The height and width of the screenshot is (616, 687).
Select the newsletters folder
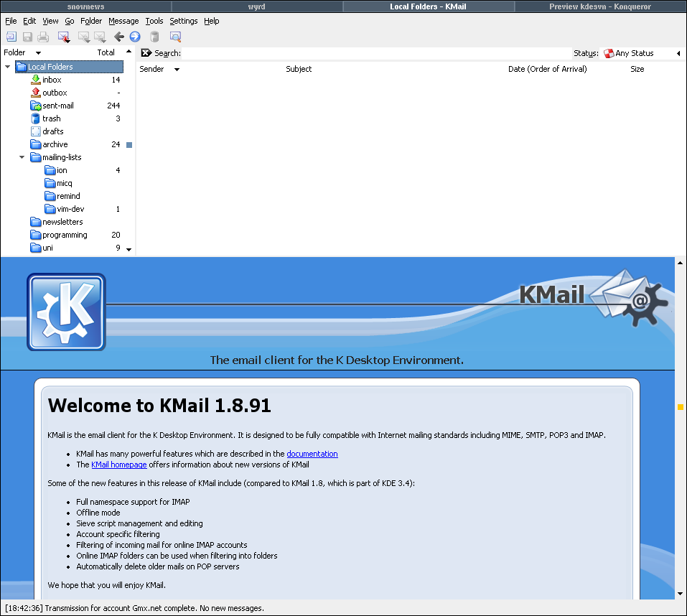(x=62, y=222)
